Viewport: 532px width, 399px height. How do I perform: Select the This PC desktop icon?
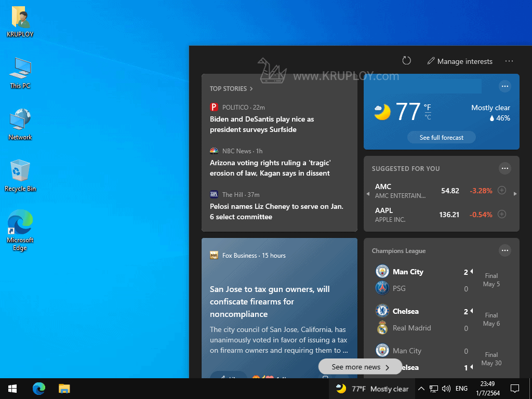click(x=20, y=73)
